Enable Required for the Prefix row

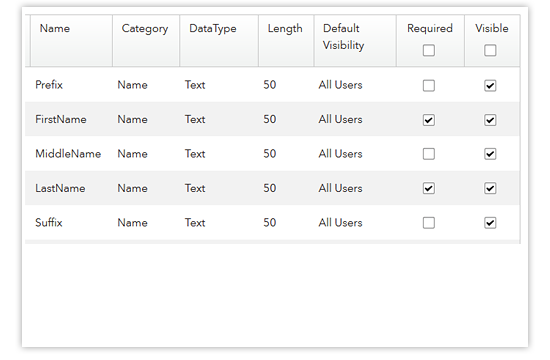click(x=429, y=85)
